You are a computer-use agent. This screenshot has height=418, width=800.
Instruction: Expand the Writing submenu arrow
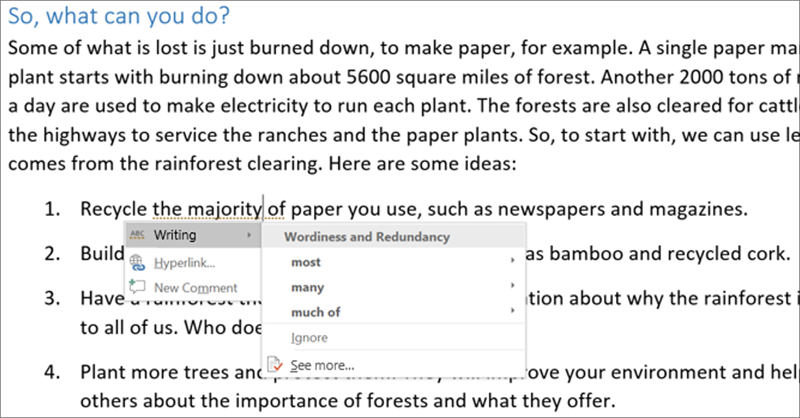coord(248,236)
